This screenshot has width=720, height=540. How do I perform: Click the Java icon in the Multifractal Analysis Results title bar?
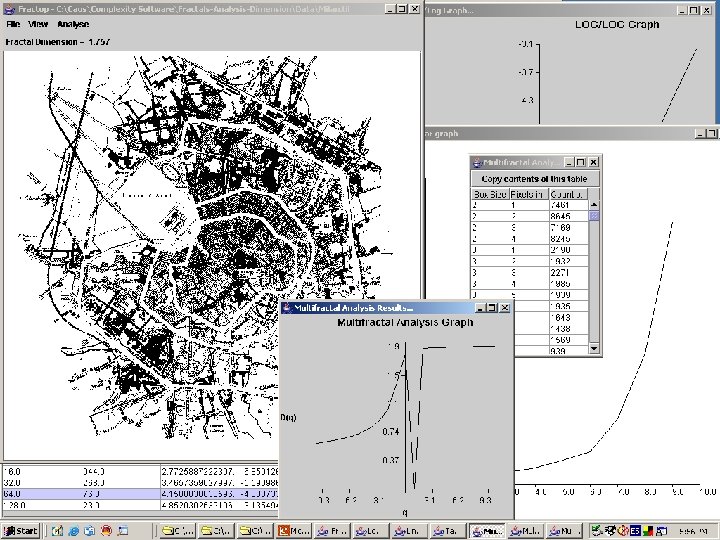(287, 308)
